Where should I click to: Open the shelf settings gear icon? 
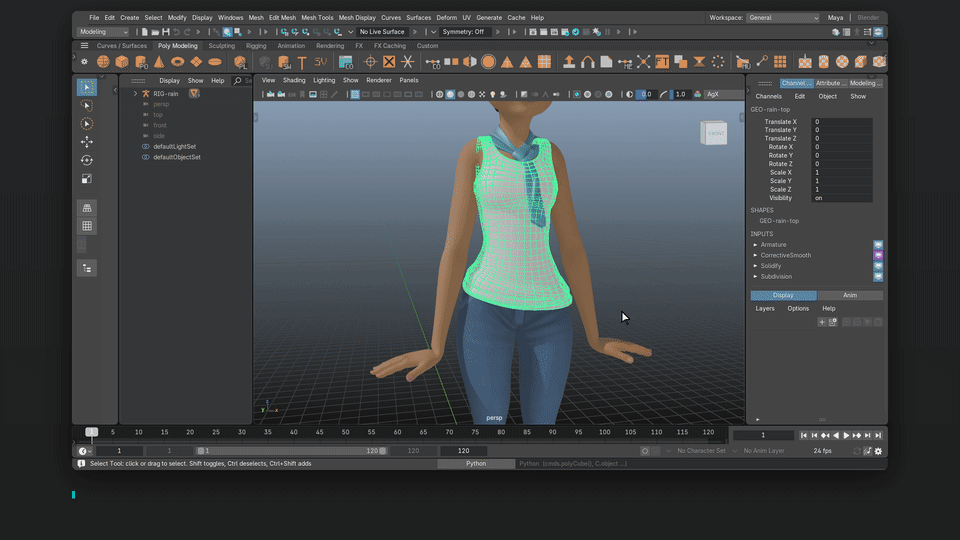[x=84, y=62]
